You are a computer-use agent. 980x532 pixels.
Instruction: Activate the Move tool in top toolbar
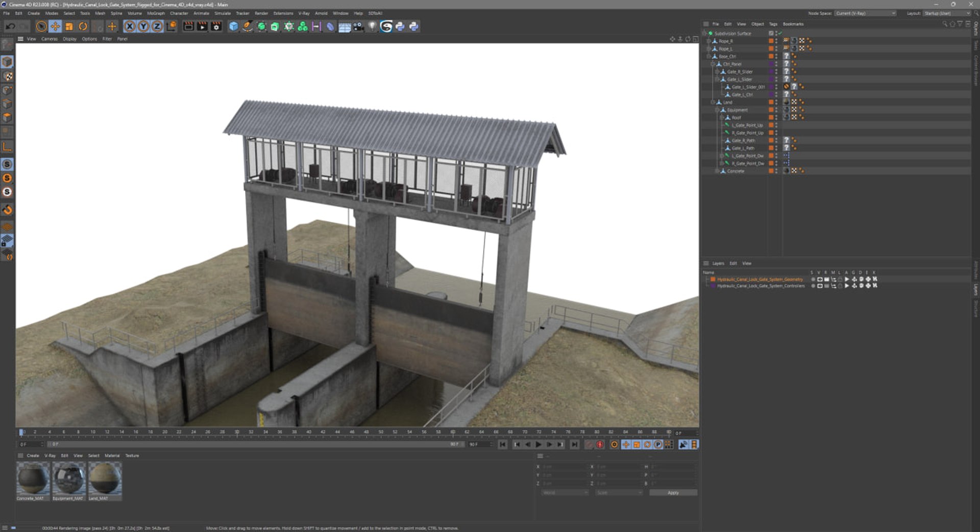point(55,27)
